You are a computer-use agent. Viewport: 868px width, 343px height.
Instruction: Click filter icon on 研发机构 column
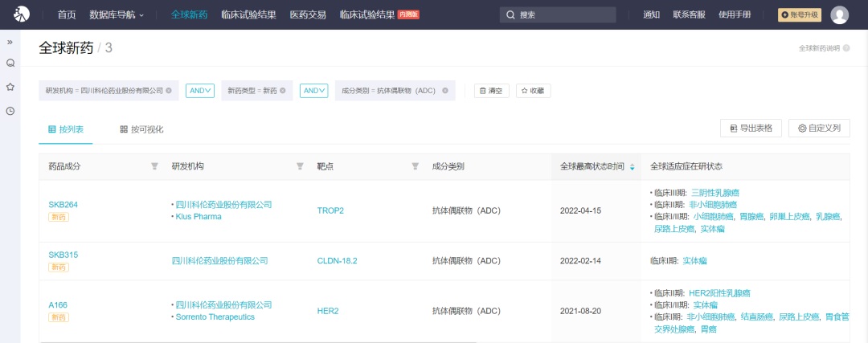[x=300, y=166]
